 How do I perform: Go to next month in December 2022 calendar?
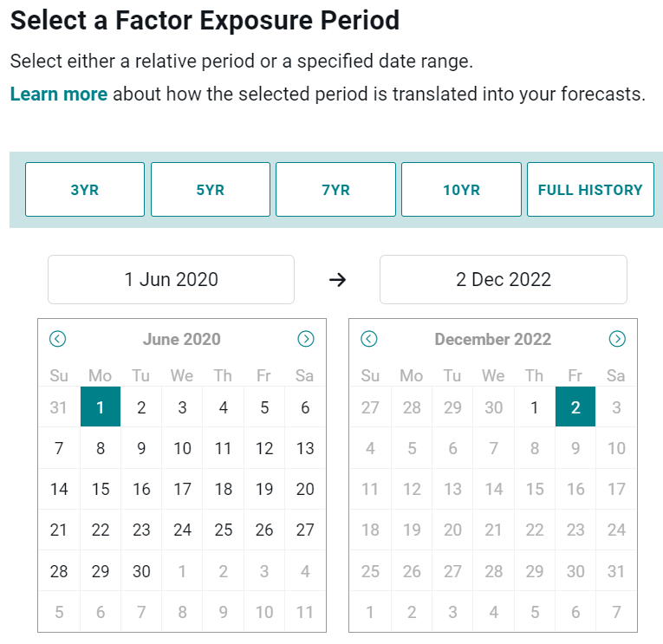click(x=616, y=339)
